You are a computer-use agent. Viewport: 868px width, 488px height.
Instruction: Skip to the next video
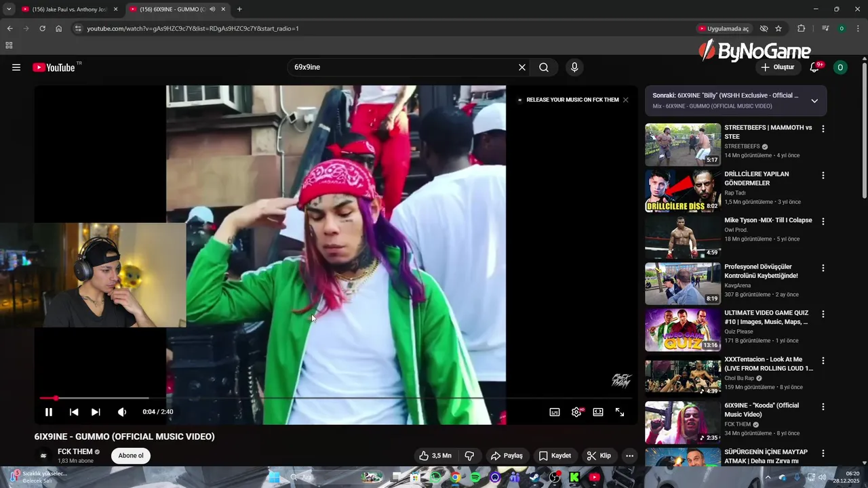[x=96, y=412]
